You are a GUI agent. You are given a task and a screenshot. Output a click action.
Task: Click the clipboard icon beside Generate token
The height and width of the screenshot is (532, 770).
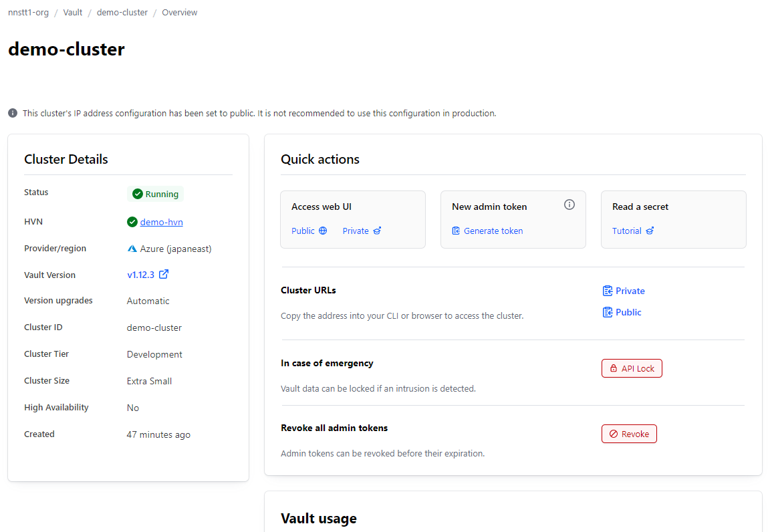click(457, 231)
